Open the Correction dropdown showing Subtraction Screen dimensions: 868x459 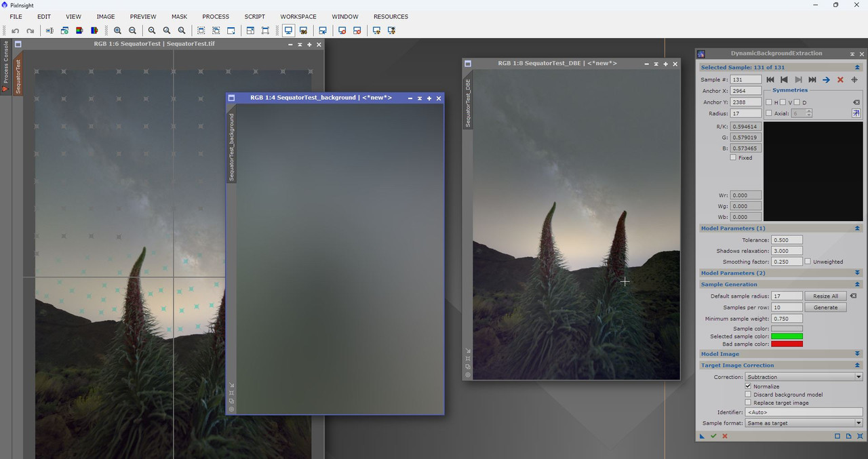pyautogui.click(x=804, y=377)
